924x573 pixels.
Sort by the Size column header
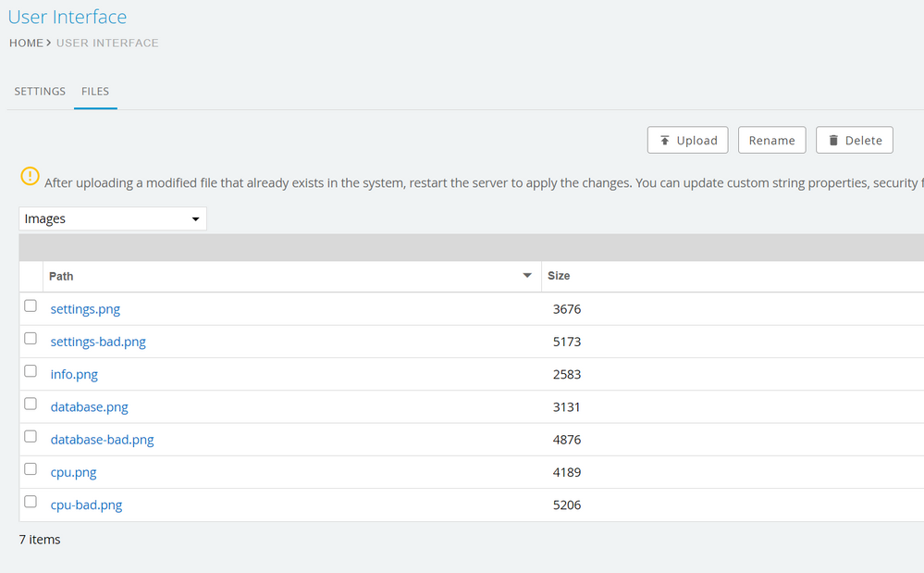(559, 276)
